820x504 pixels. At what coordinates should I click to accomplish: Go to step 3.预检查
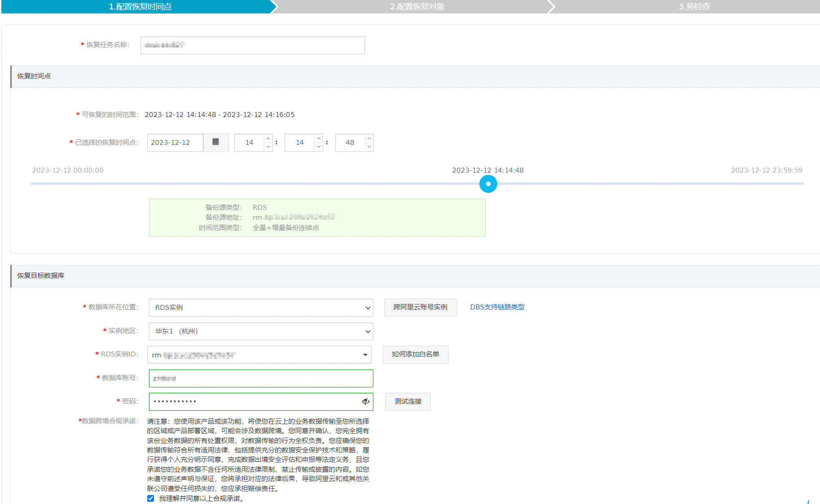coord(694,6)
